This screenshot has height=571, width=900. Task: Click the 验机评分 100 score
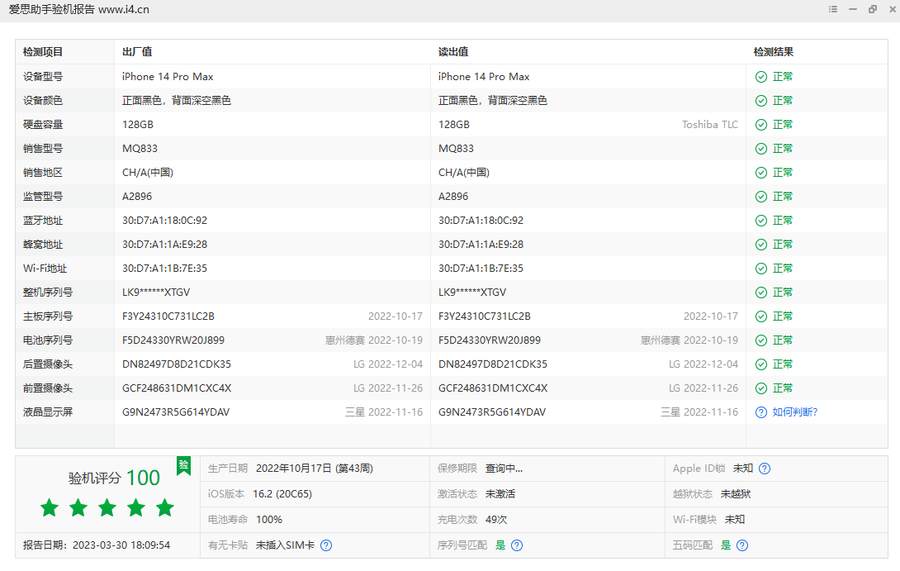pyautogui.click(x=114, y=477)
